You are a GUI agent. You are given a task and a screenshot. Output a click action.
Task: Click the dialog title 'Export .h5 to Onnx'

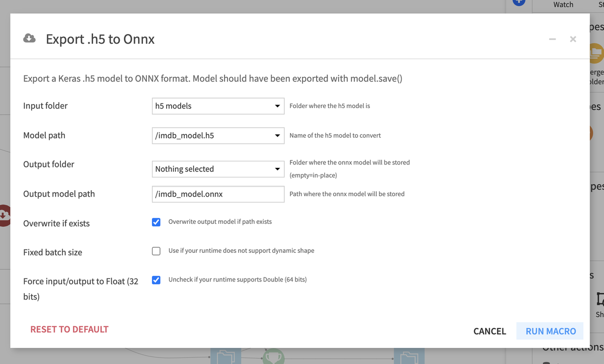click(x=100, y=39)
